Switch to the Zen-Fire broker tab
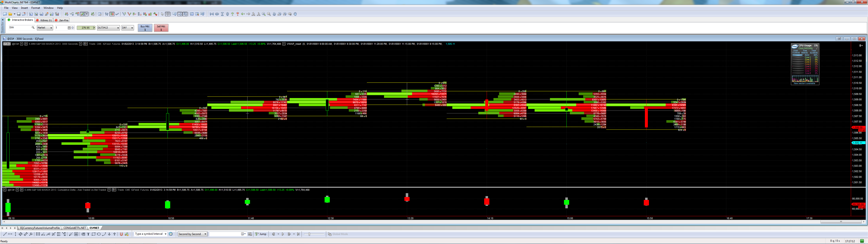868x244 pixels. (62, 20)
